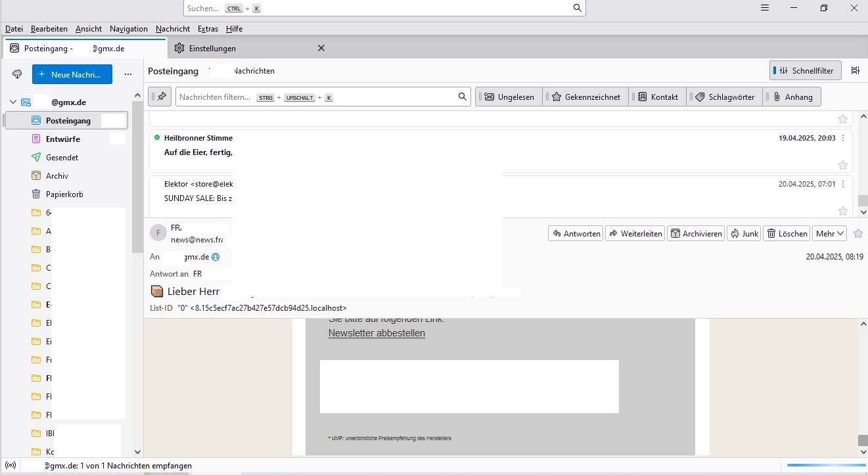The height and width of the screenshot is (475, 868).
Task: Click the date 20.04.2025, 08:19 in header
Action: 834,257
